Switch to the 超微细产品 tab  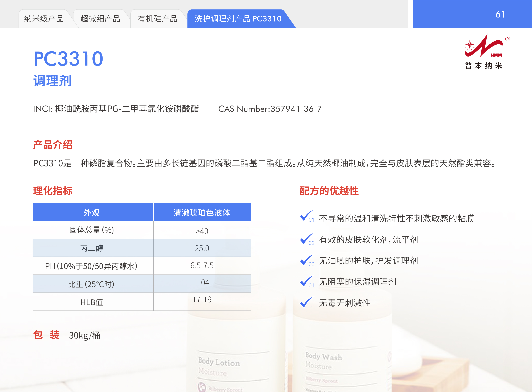(100, 19)
